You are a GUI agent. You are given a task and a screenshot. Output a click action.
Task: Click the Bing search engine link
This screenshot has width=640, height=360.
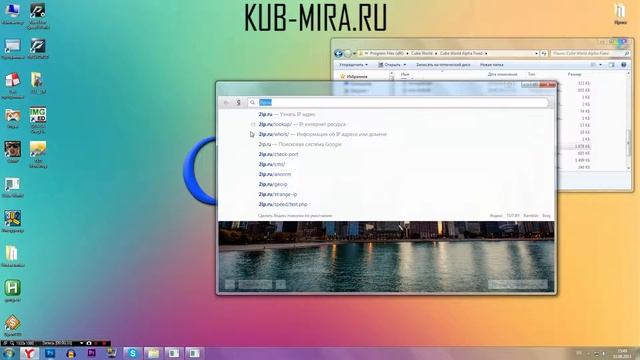546,216
